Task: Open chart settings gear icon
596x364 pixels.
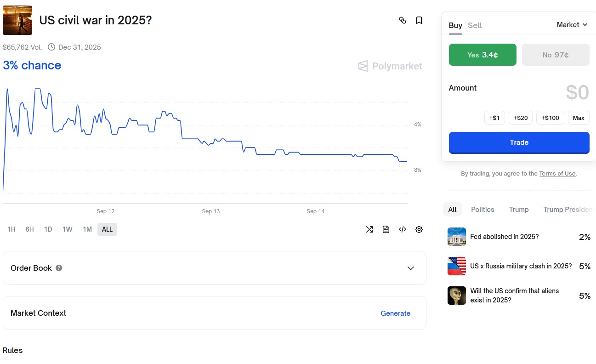Action: [419, 229]
